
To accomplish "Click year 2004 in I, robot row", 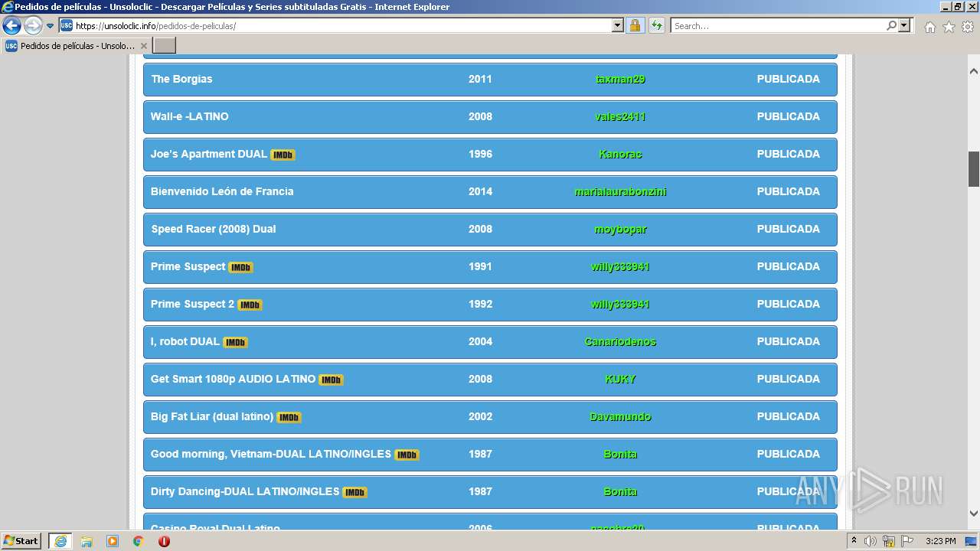I will click(480, 341).
